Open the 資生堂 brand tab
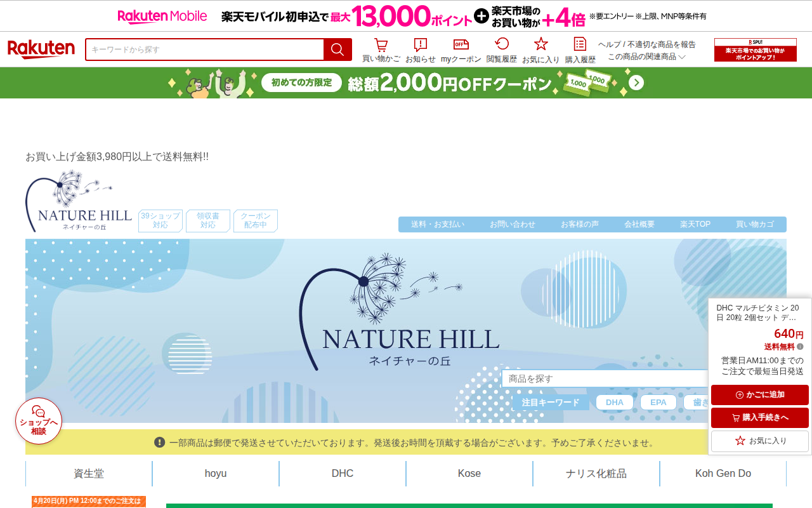Viewport: 812px width, 508px height. pyautogui.click(x=89, y=474)
